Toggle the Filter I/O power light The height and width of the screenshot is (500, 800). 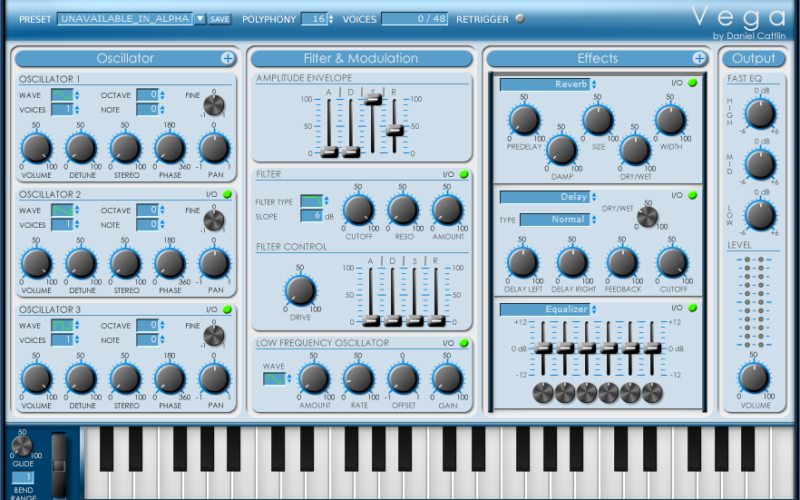[464, 174]
